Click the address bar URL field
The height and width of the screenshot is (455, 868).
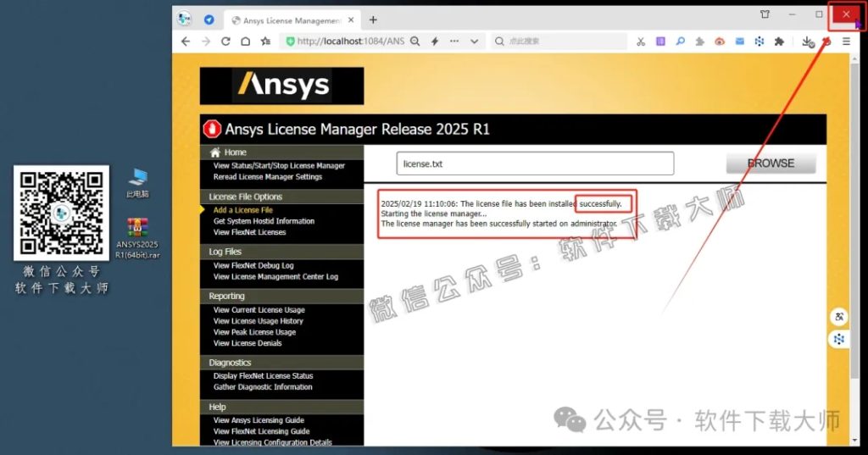coord(350,42)
